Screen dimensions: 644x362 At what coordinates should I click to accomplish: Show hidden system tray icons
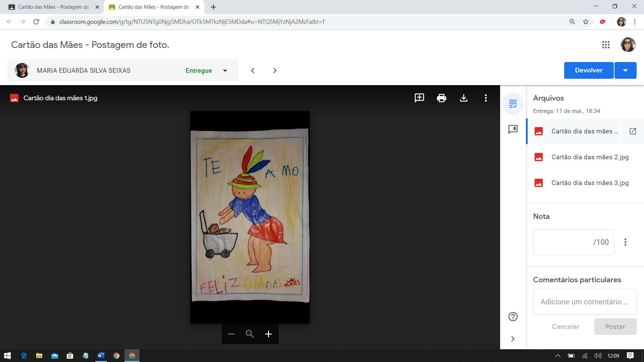click(557, 356)
